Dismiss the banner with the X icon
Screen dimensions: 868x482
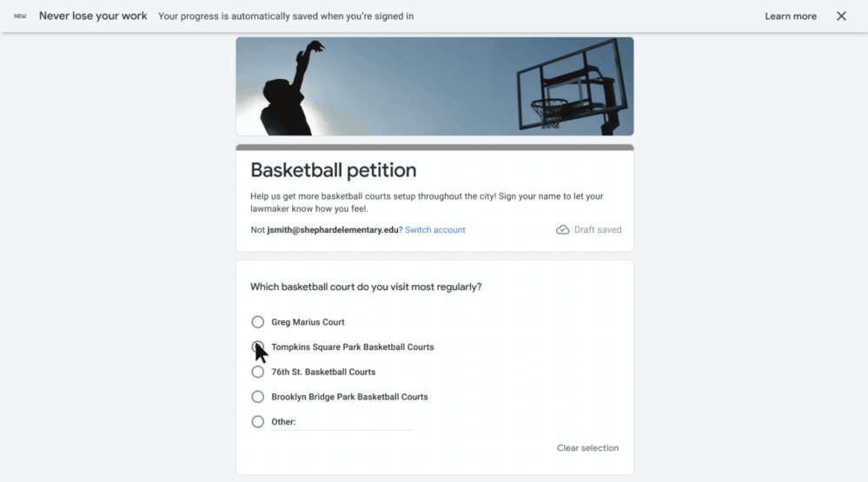(x=841, y=17)
